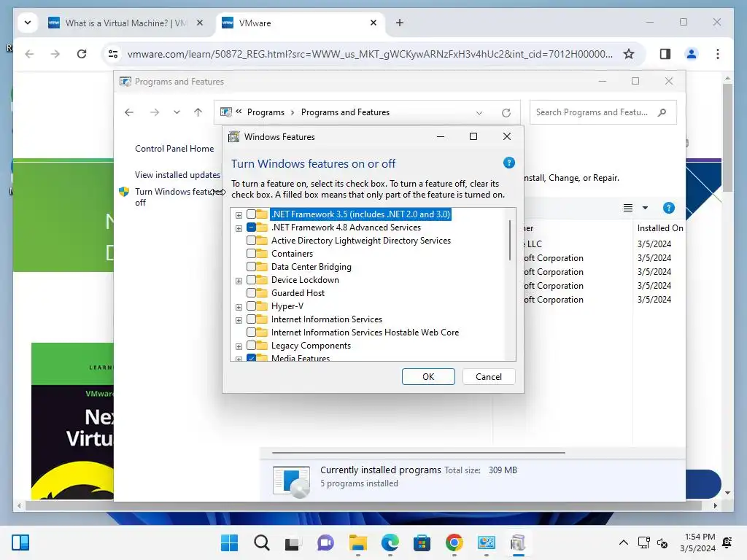Open Chrome tab search dropdown
This screenshot has width=747, height=560.
(x=28, y=23)
